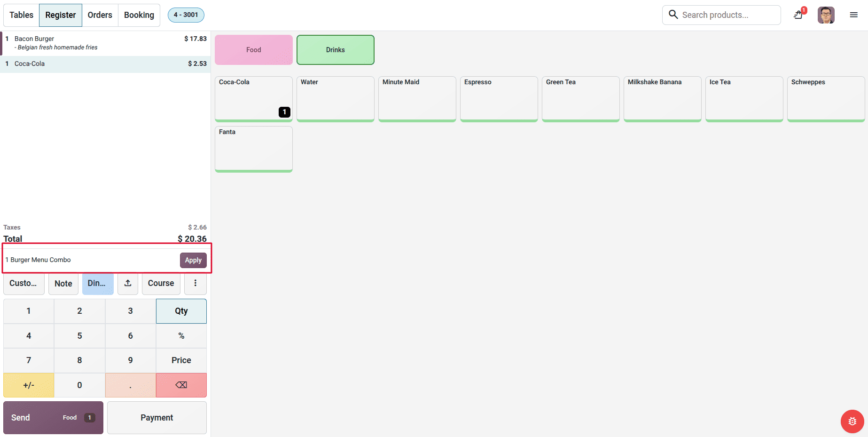Viewport: 868px width, 437px height.
Task: Go to the Booking tab
Action: (139, 15)
